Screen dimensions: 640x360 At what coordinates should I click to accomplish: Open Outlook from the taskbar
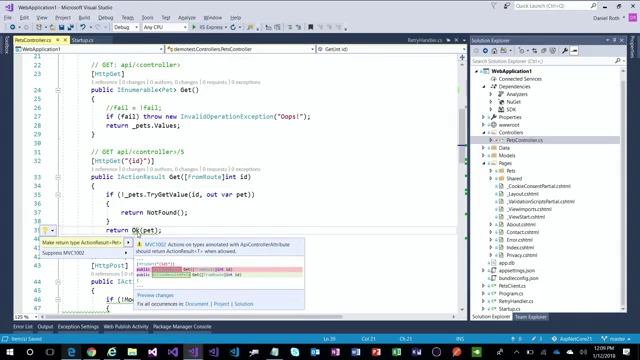[x=315, y=352]
